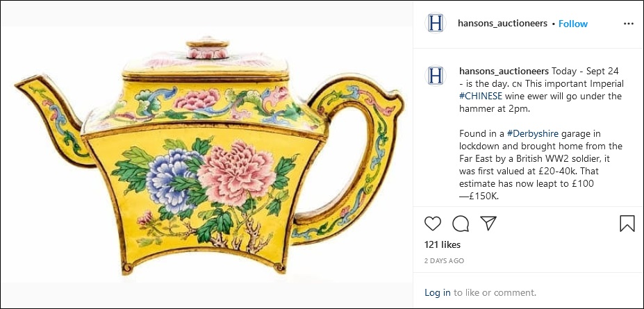Save the post with the bookmark icon

627,224
